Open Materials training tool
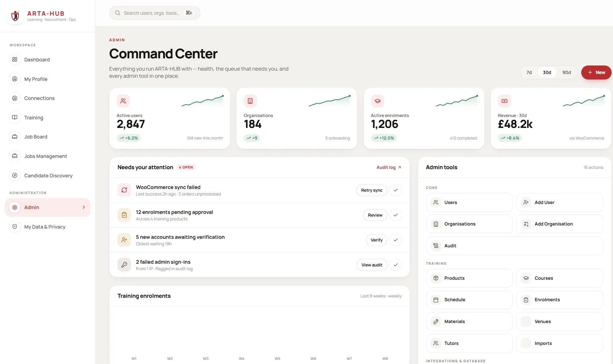The image size is (613, 364). click(469, 321)
